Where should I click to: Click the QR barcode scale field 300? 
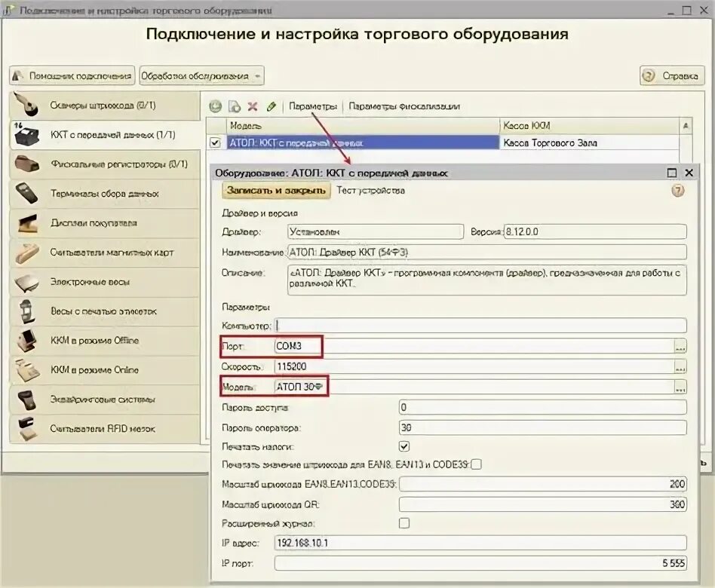(x=542, y=504)
